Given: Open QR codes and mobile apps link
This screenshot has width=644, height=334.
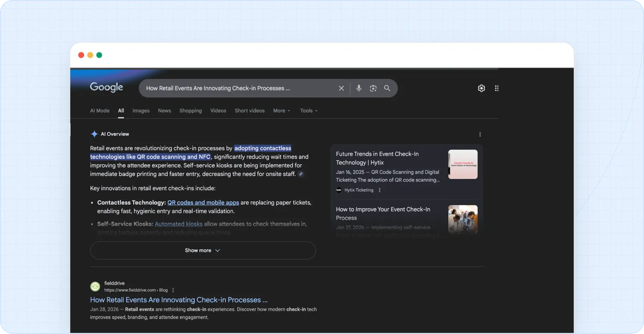Looking at the screenshot, I should tap(203, 203).
